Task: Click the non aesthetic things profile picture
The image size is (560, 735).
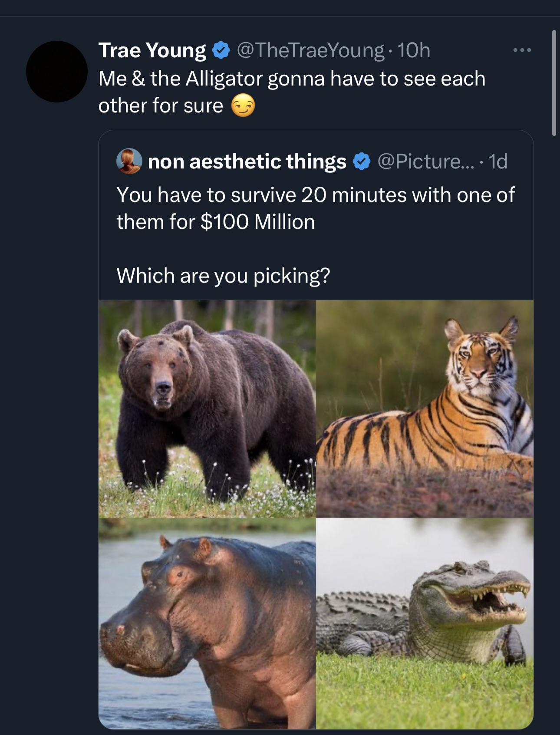Action: pyautogui.click(x=129, y=162)
